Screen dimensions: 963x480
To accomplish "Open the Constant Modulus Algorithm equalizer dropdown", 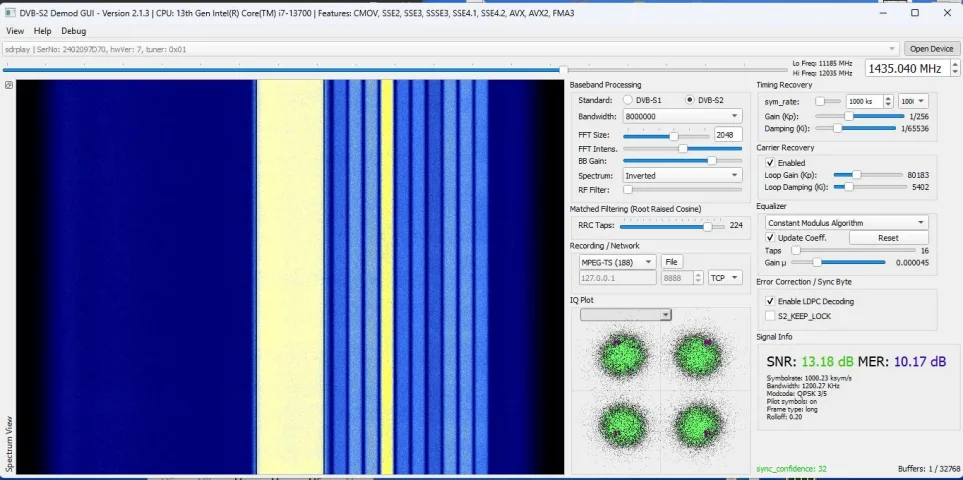I will click(847, 223).
